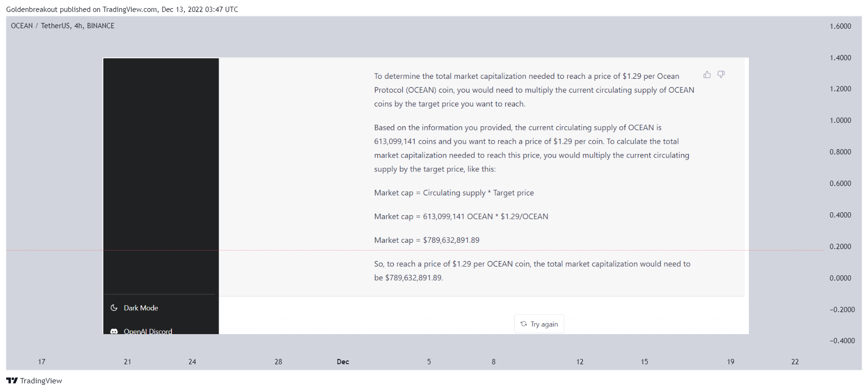Click the thumbs down icon
868x391 pixels.
click(721, 75)
